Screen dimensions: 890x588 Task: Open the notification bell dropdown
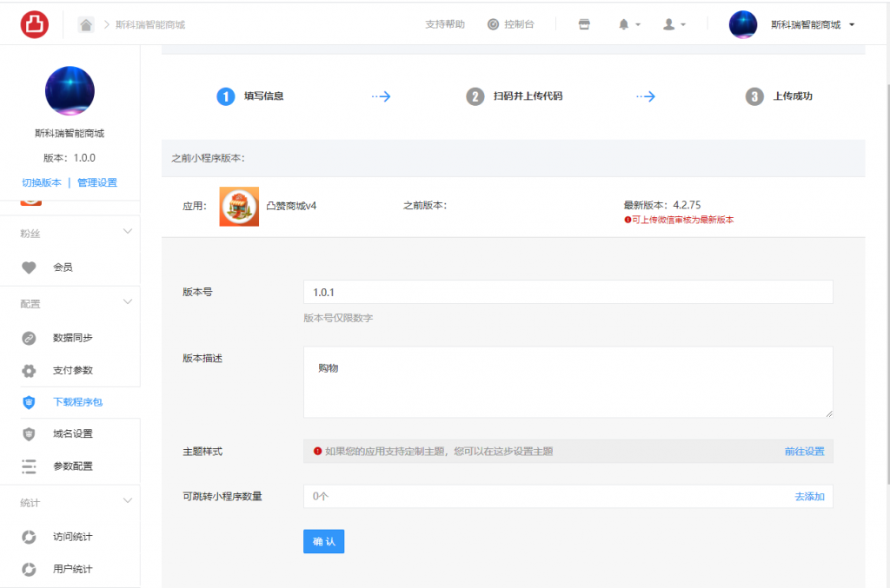(x=629, y=24)
